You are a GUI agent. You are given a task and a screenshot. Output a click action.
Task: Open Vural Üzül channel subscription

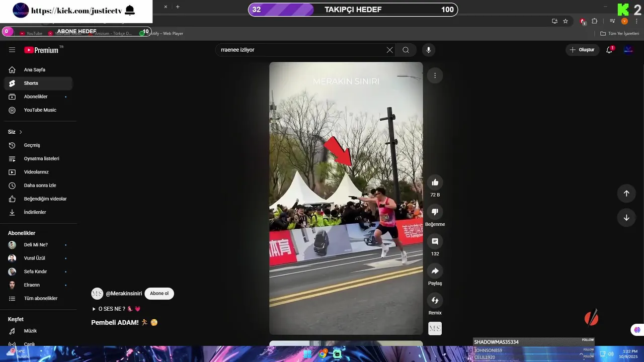pyautogui.click(x=38, y=258)
